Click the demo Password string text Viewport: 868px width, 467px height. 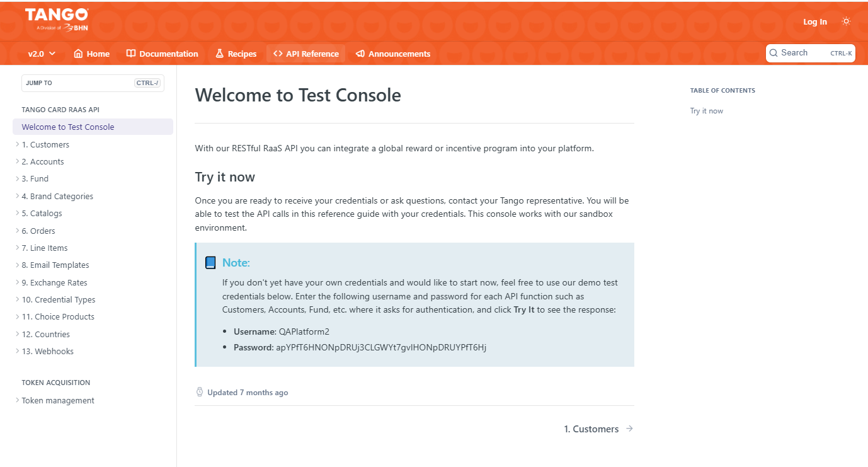pyautogui.click(x=381, y=347)
